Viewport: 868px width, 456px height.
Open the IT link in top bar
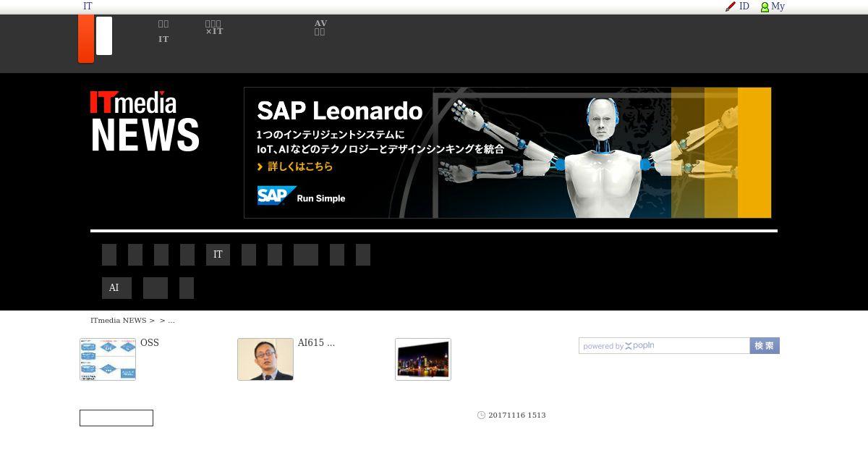(x=88, y=6)
